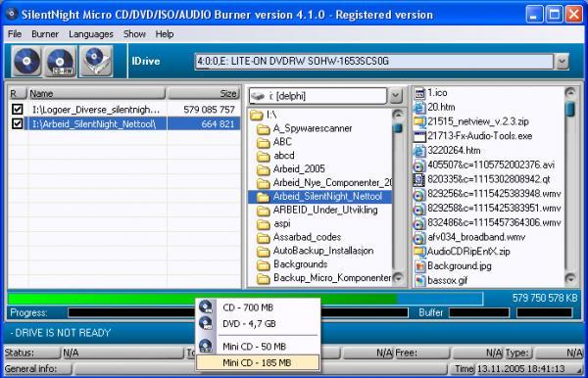Click the Backgrounds folder icon
The height and width of the screenshot is (378, 588).
[264, 264]
